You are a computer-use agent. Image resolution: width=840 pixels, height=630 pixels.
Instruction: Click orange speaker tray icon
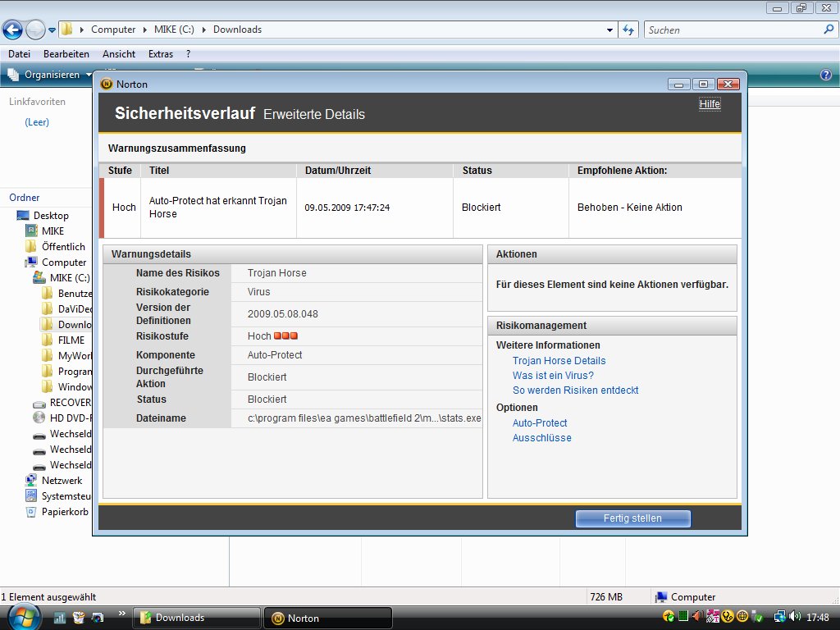(697, 617)
